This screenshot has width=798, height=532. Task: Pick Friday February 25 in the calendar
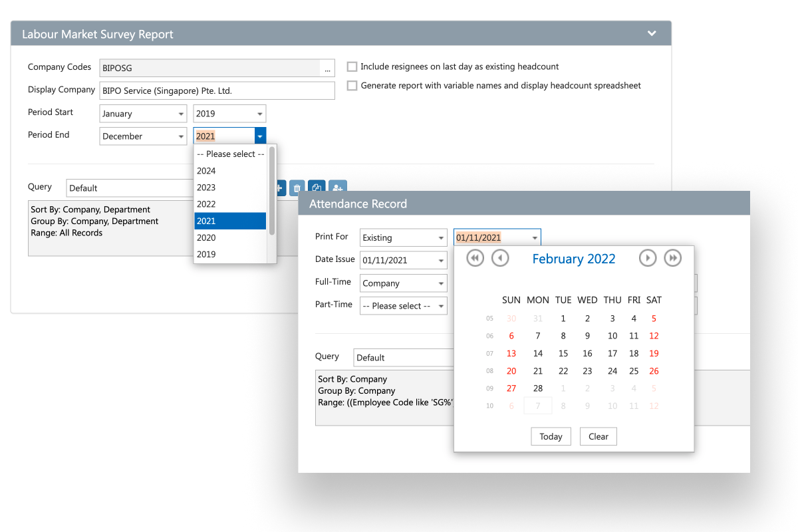pyautogui.click(x=634, y=371)
